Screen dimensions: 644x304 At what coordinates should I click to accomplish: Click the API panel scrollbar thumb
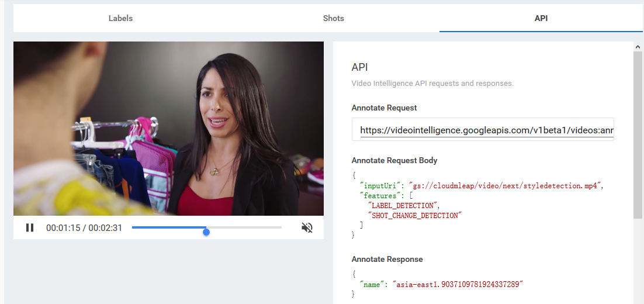[638, 136]
